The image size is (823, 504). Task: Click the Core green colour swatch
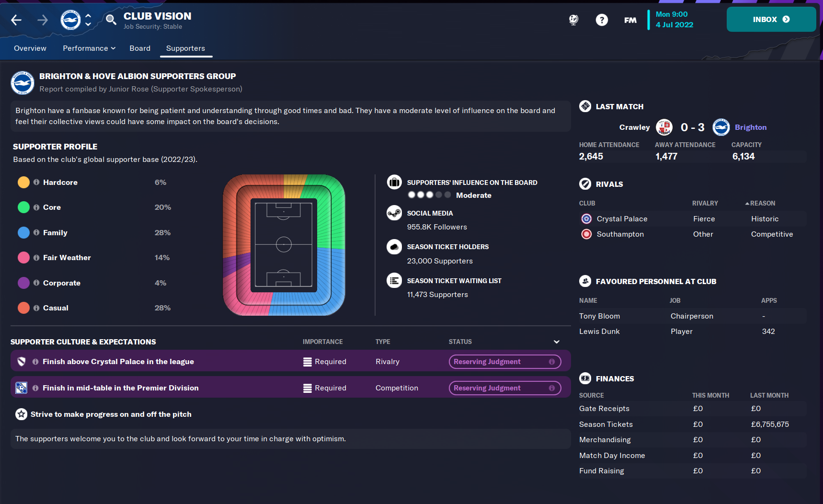tap(23, 207)
